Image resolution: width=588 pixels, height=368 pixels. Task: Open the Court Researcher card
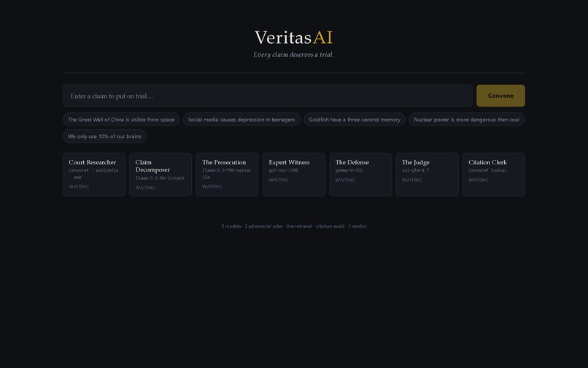(94, 175)
